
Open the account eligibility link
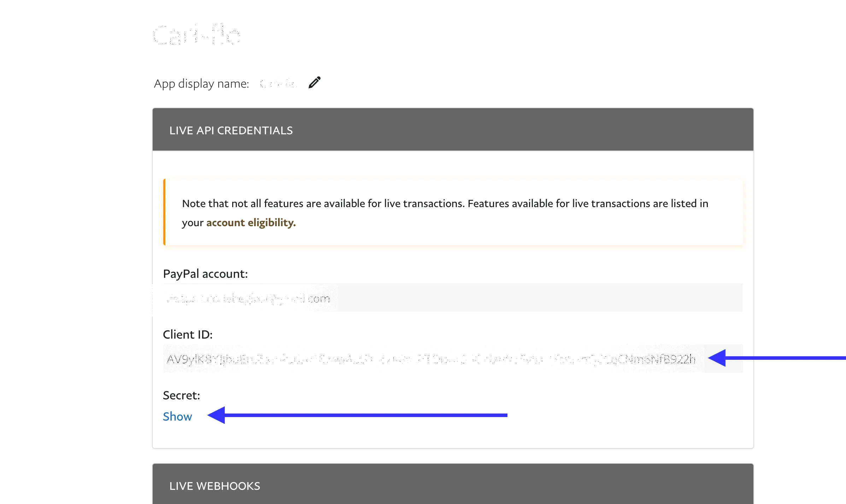(251, 223)
